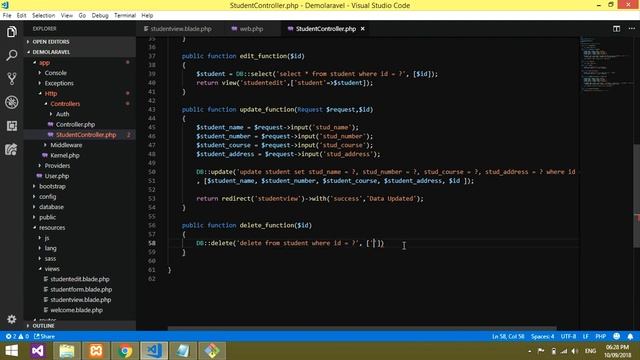Image resolution: width=640 pixels, height=360 pixels.
Task: Start Live Share from the status bar
Action: 44,336
